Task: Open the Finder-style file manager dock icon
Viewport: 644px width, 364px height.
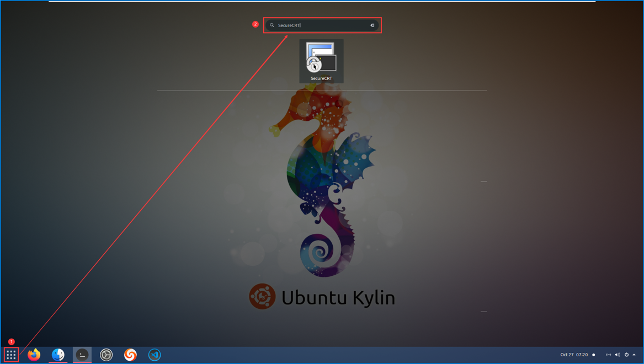Action: click(58, 355)
